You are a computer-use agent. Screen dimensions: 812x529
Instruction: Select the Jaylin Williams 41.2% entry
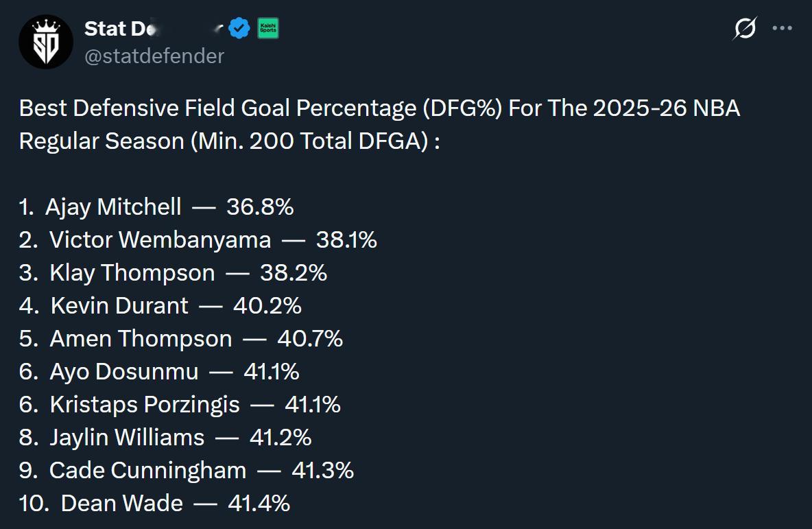coord(165,437)
